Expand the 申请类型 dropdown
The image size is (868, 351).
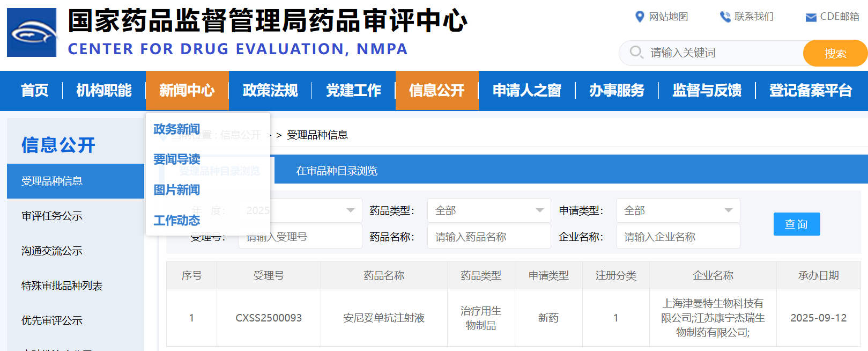(728, 210)
